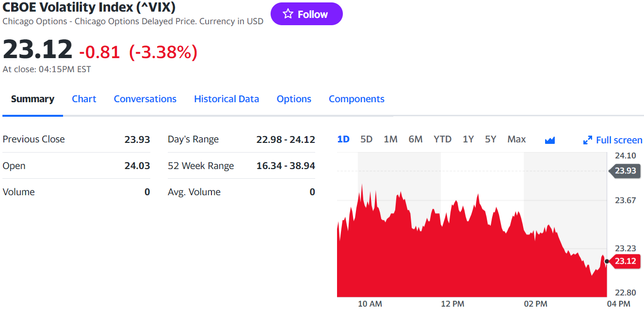Click the Day's Range label
Viewport: 644px width, 311px height.
[x=193, y=140]
